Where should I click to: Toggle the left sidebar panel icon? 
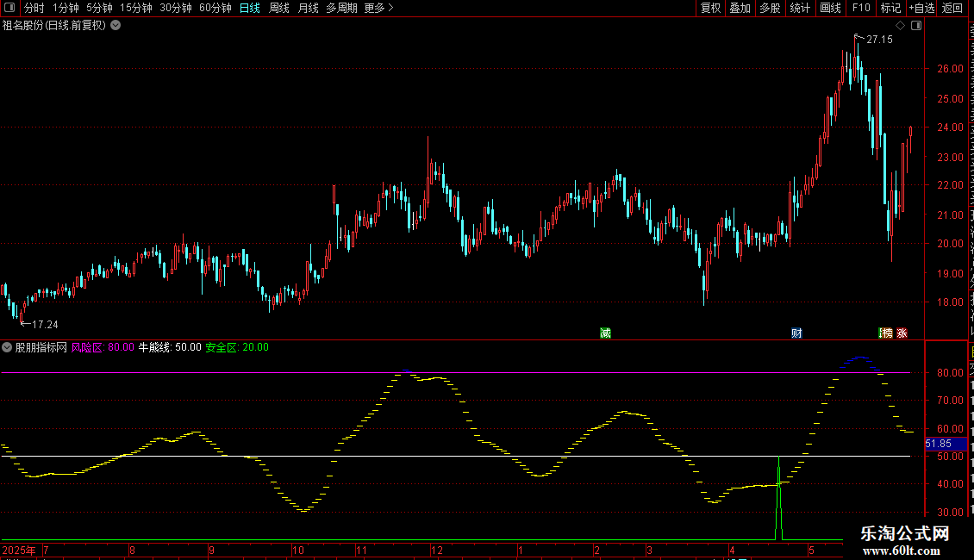click(9, 8)
